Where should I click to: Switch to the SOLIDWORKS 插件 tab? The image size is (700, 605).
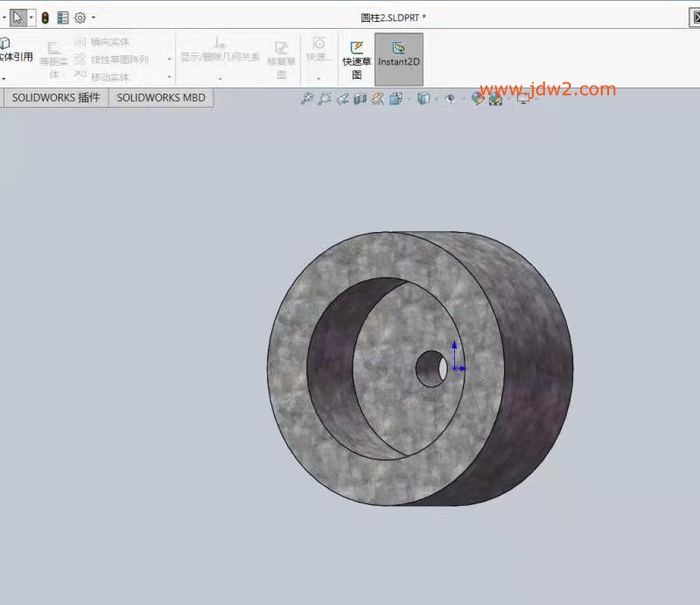point(56,98)
